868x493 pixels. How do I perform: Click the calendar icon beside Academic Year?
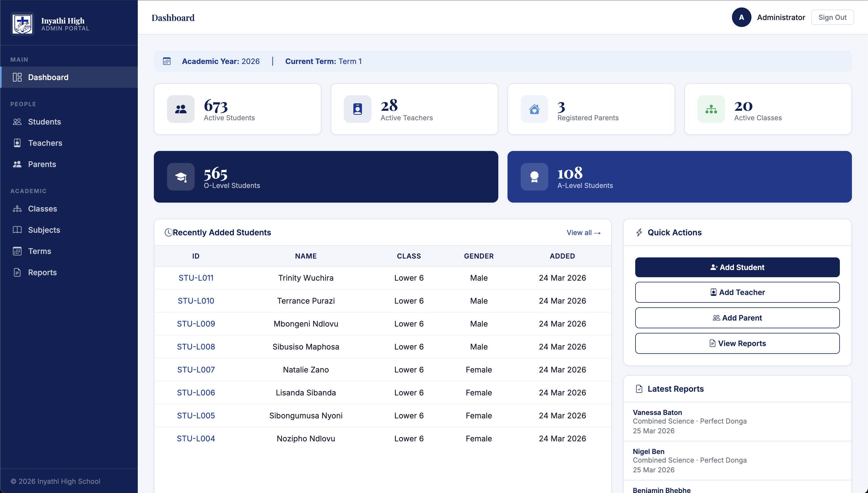[166, 61]
